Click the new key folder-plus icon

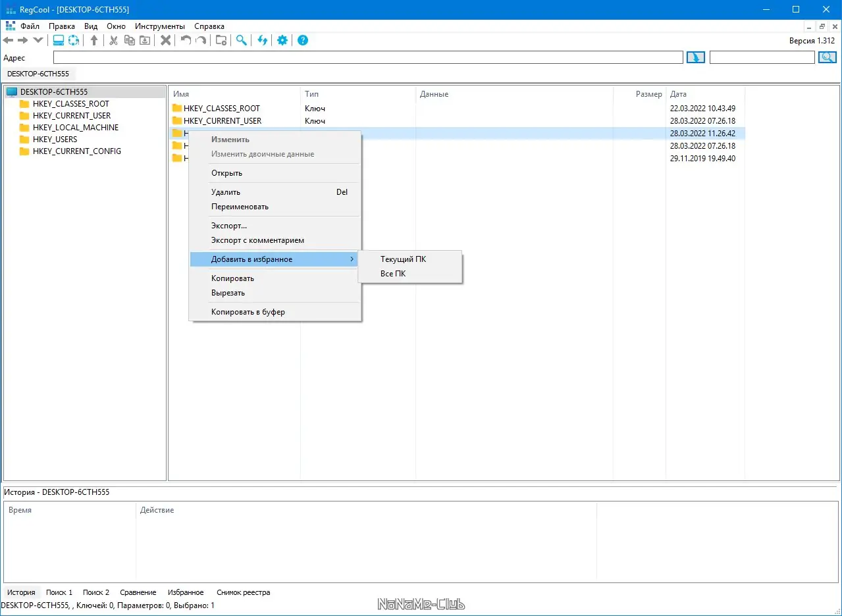[221, 40]
